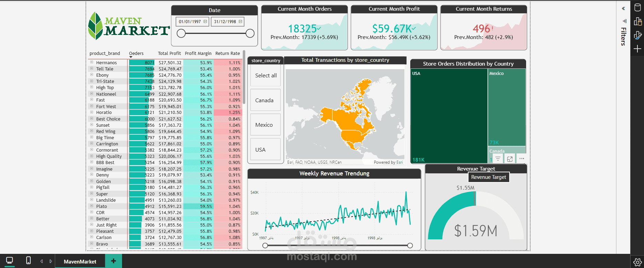Filter by USA in store_country slicer

pos(265,150)
